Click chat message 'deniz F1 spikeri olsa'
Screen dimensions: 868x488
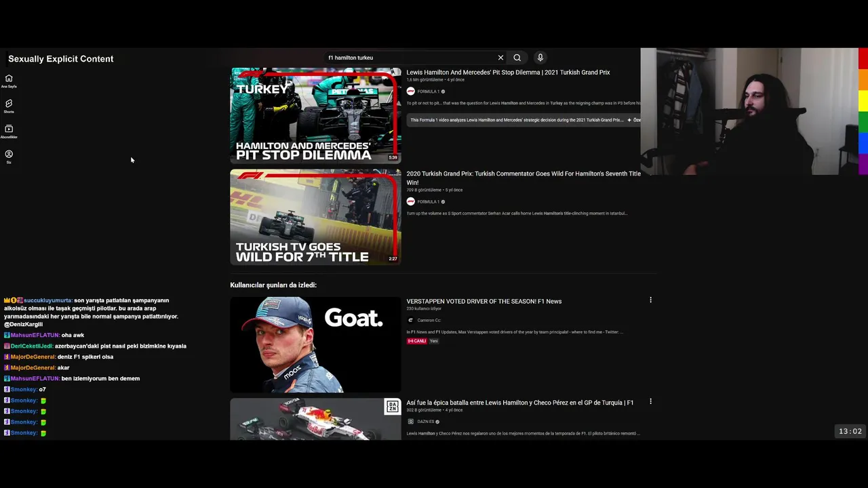[x=85, y=357]
